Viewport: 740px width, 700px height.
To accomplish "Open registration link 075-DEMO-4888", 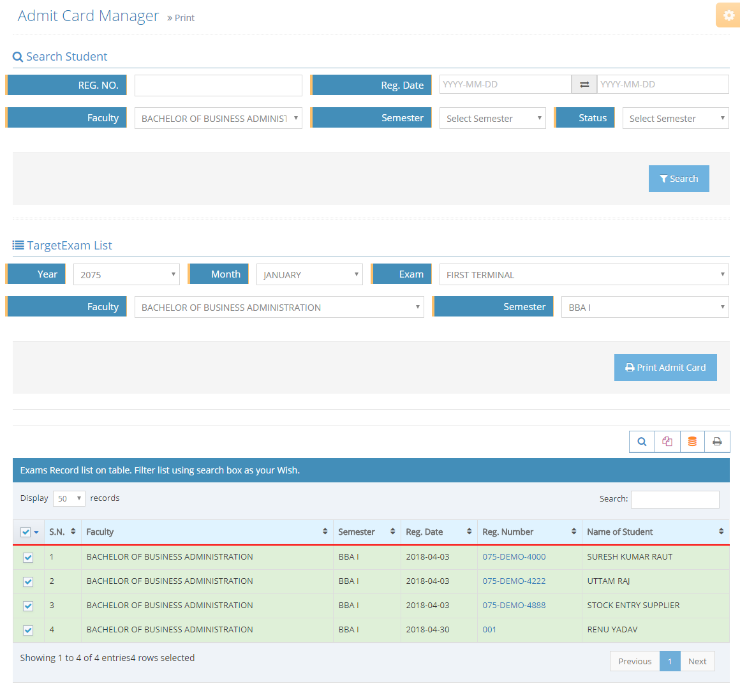I will (514, 605).
